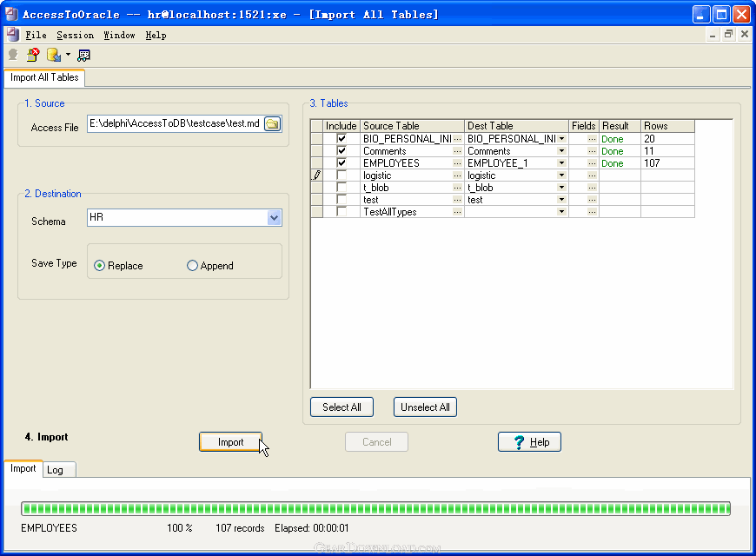Image resolution: width=756 pixels, height=556 pixels.
Task: Open Fields ellipsis in the TestAllTypes row
Action: coord(592,212)
